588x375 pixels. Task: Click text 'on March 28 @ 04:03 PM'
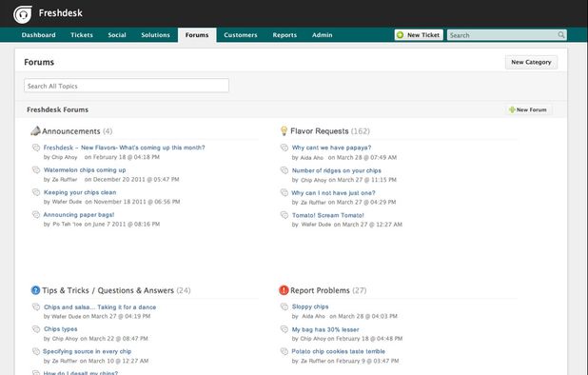tap(363, 316)
